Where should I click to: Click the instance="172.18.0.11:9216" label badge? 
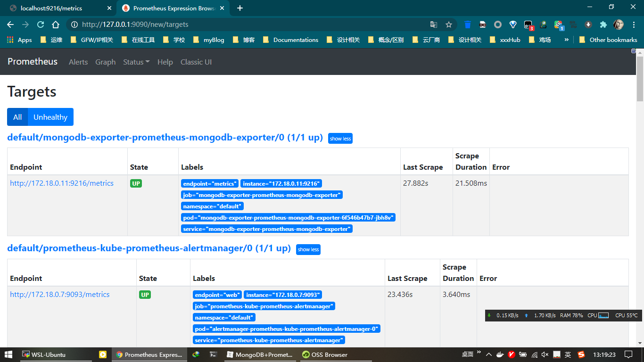tap(281, 183)
